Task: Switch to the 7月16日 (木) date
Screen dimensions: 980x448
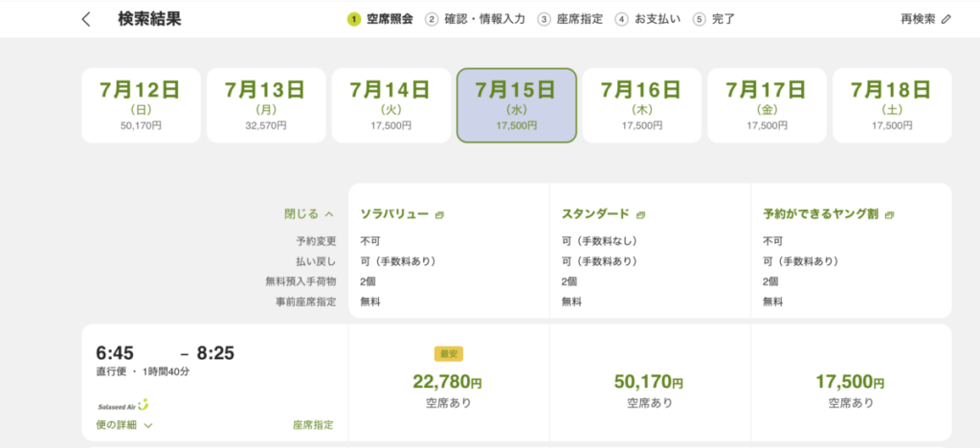Action: pyautogui.click(x=642, y=105)
